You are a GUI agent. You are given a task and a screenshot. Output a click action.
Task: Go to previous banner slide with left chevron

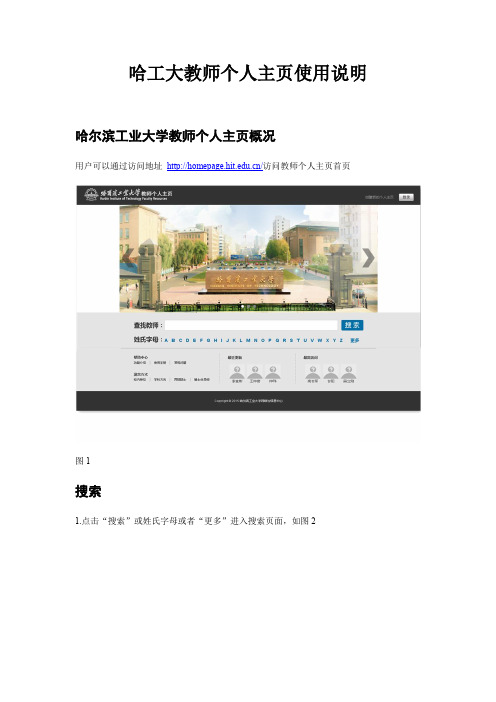coord(129,257)
